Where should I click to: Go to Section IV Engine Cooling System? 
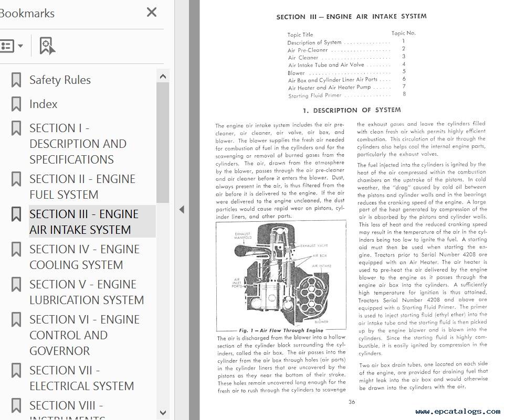coord(85,257)
